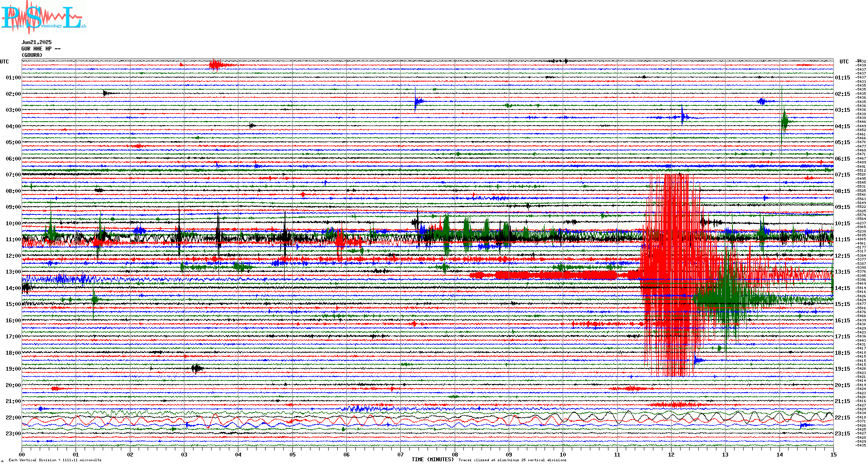Choose the 13:00 hour label

pyautogui.click(x=13, y=272)
